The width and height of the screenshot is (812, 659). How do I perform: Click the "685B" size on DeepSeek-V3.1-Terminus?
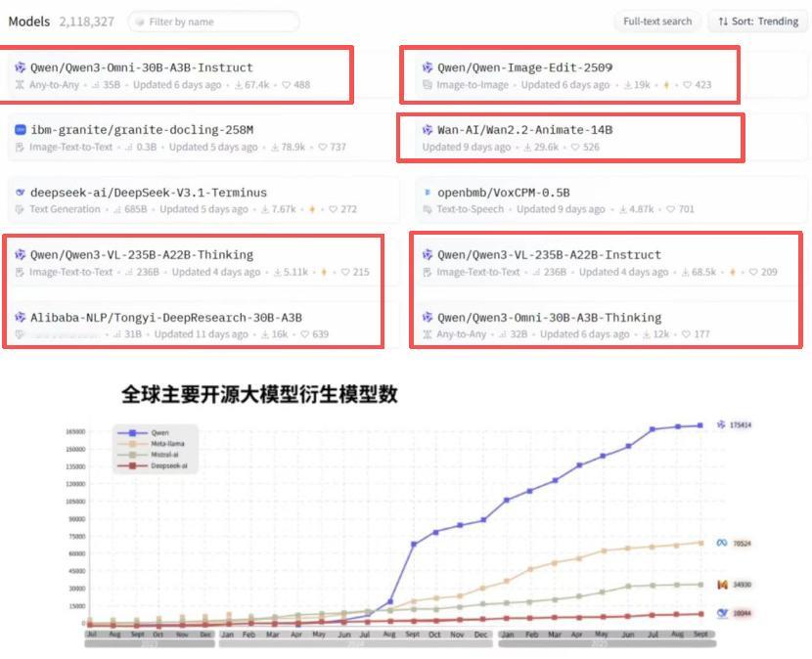click(136, 209)
